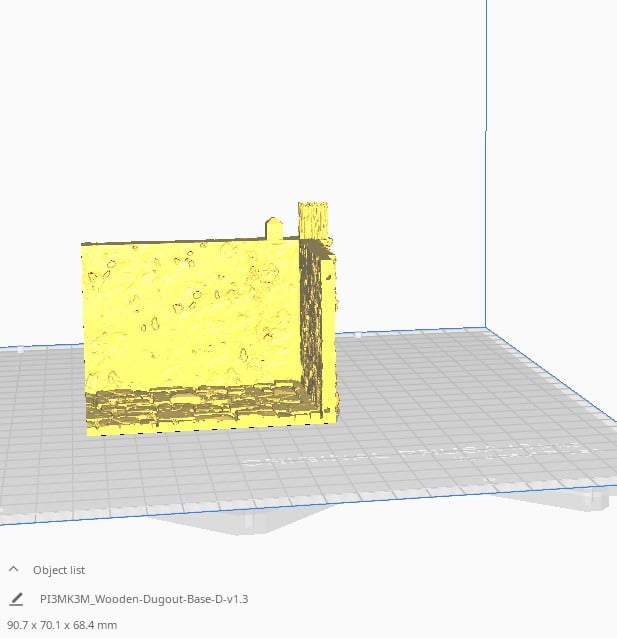Click the 90.7 x 70.1 x 68.4 mm dimensions text

(x=62, y=625)
